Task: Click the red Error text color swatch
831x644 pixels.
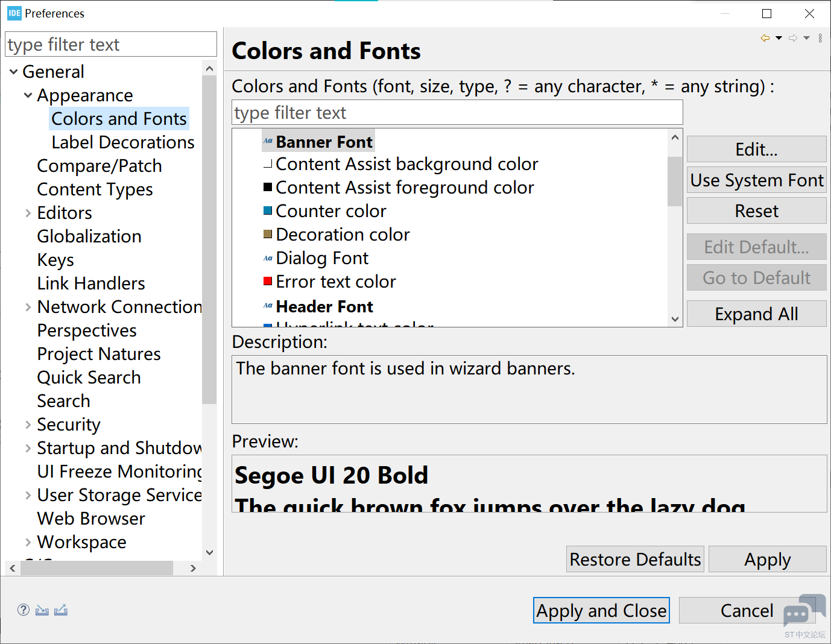Action: coord(268,282)
